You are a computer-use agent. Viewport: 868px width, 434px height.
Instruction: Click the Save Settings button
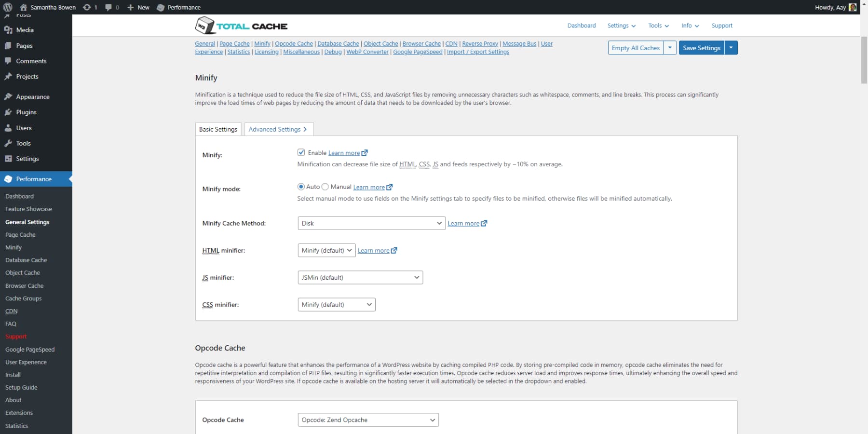pyautogui.click(x=701, y=48)
